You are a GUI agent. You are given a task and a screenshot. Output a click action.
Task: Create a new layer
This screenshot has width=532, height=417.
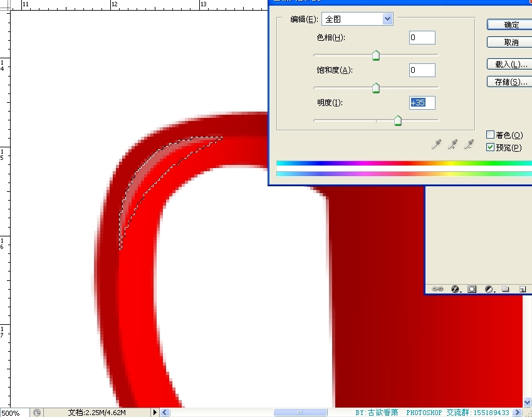[521, 289]
